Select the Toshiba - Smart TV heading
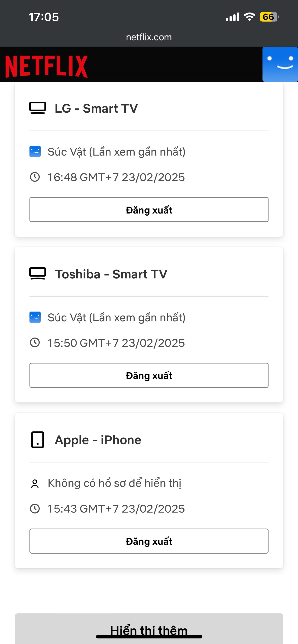Viewport: 298px width, 644px height. pyautogui.click(x=111, y=274)
